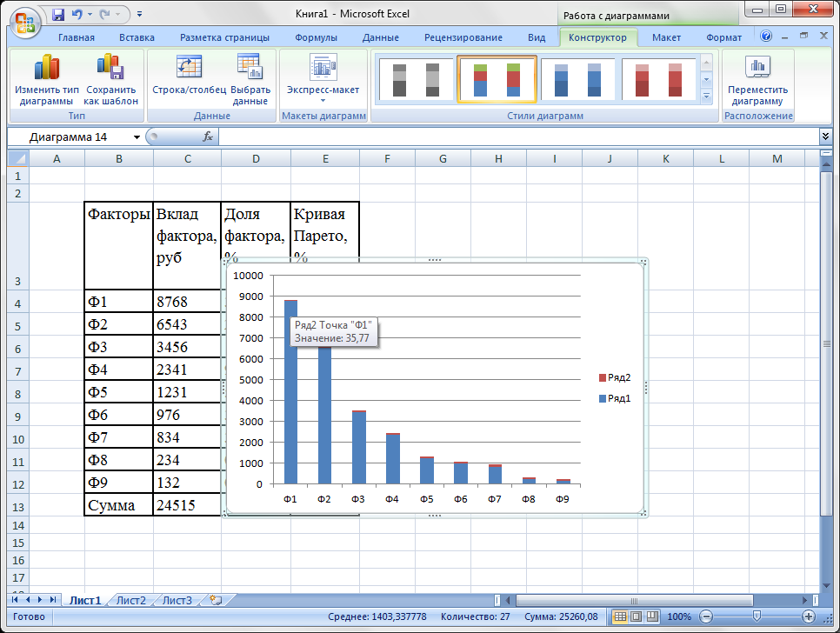Go to the last sheet tab
840x633 pixels.
53,600
